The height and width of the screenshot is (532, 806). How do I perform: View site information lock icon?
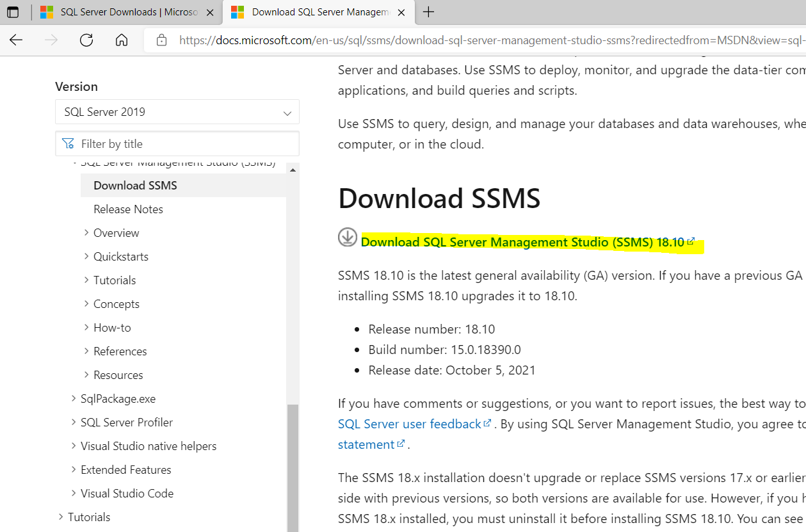tap(162, 40)
